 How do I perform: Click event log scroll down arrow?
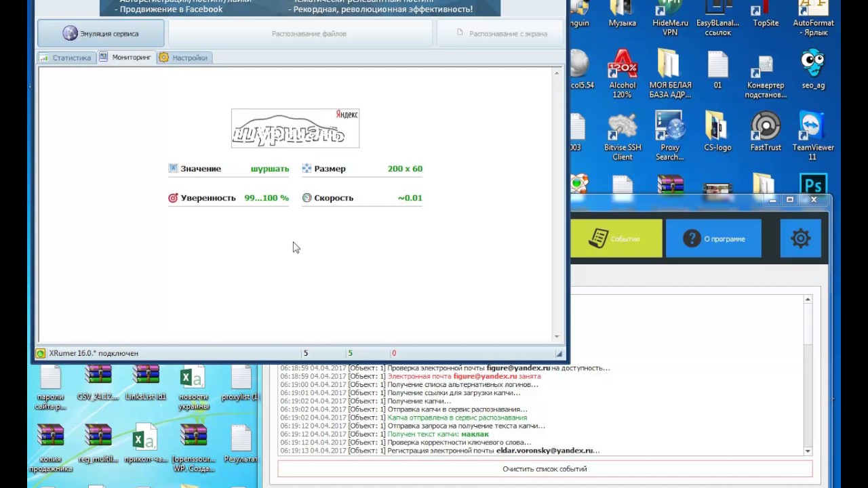(808, 451)
